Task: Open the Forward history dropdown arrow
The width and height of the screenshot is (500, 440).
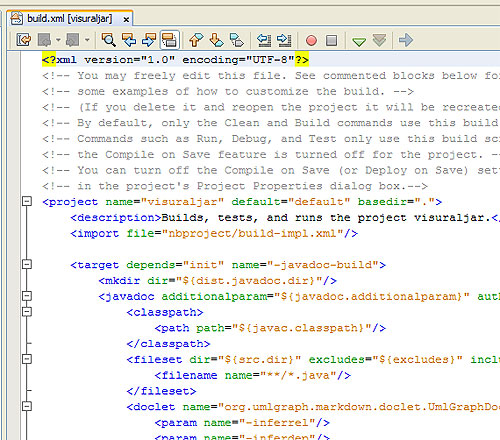Action: pyautogui.click(x=87, y=40)
